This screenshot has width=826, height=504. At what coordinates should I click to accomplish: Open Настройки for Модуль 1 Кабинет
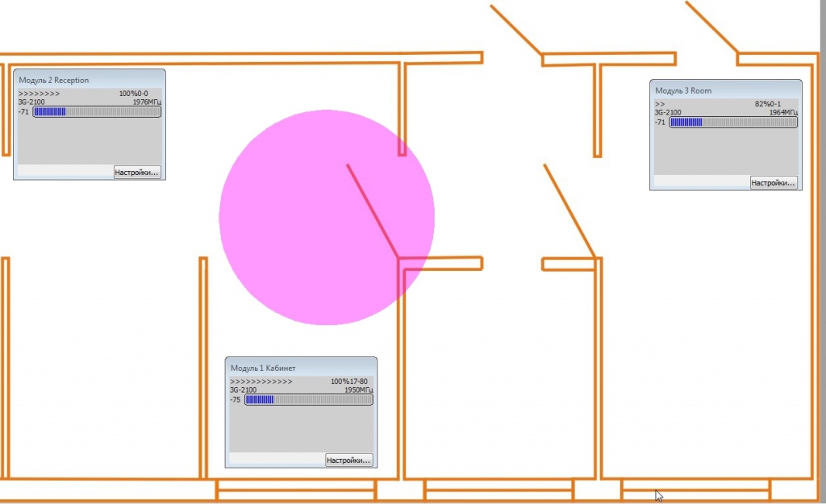pos(349,459)
